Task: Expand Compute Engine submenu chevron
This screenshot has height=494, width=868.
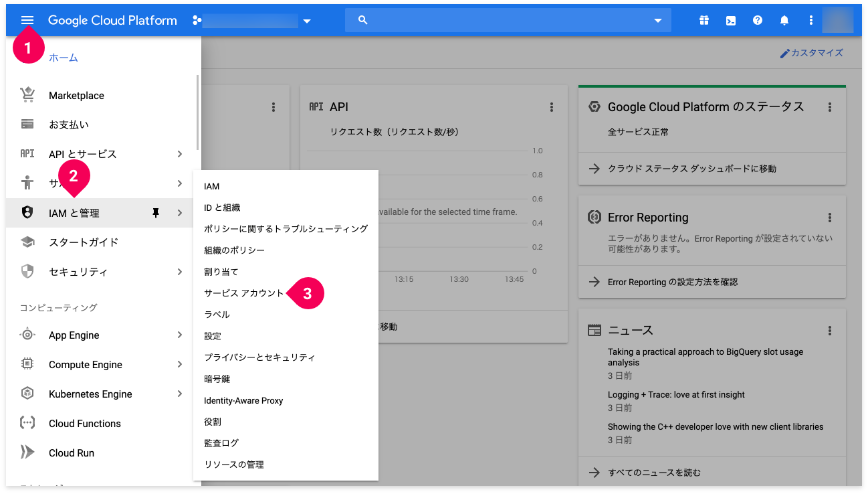Action: [x=180, y=364]
